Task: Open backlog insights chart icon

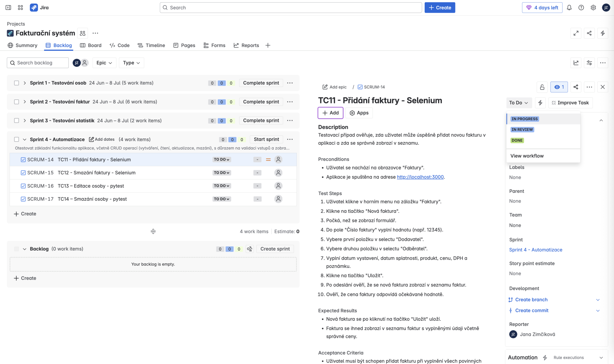Action: pos(576,63)
